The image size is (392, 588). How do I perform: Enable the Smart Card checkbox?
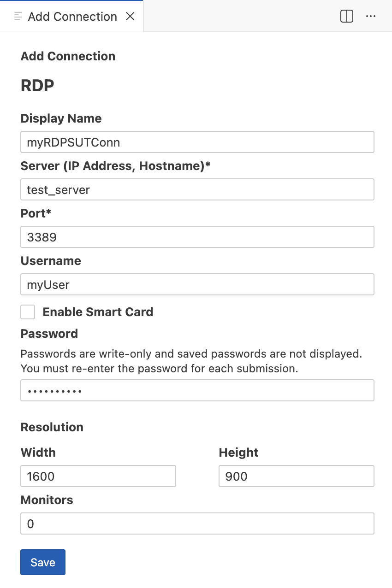tap(28, 312)
